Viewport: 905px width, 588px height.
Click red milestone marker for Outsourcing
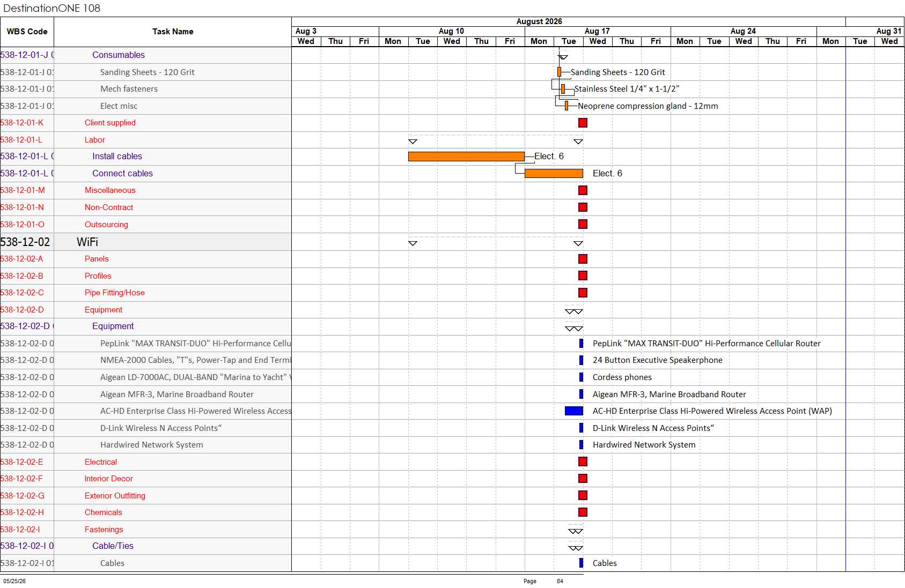(583, 224)
